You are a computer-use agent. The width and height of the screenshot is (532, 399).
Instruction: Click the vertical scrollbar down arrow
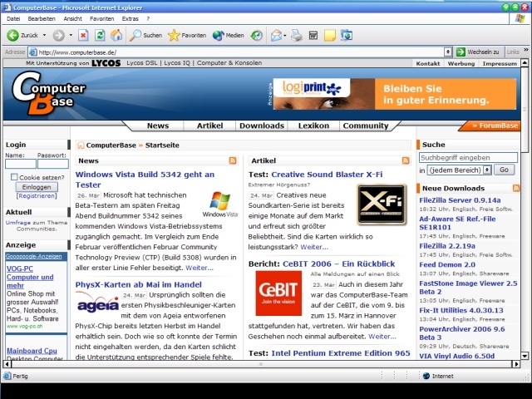click(x=525, y=356)
